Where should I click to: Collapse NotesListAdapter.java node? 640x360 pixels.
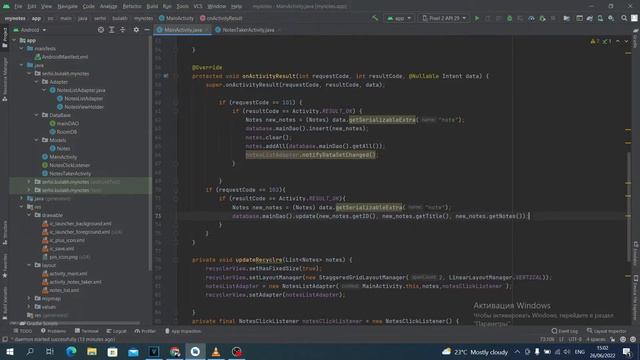point(44,90)
